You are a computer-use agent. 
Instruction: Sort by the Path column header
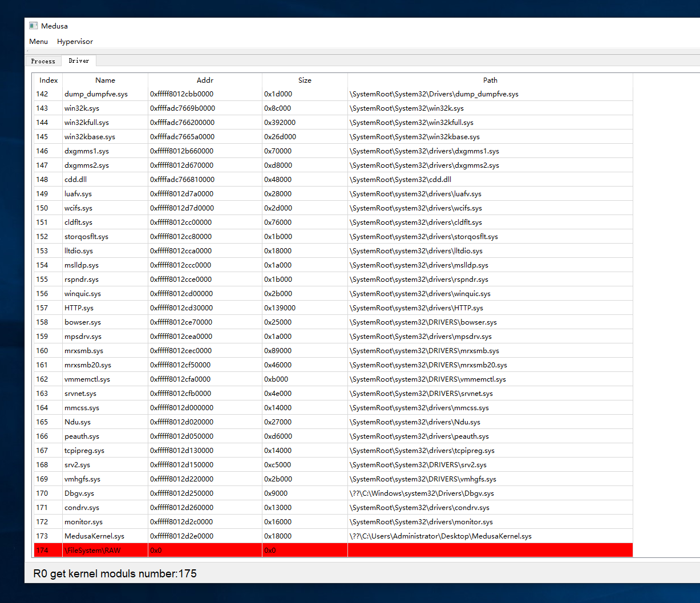(491, 80)
